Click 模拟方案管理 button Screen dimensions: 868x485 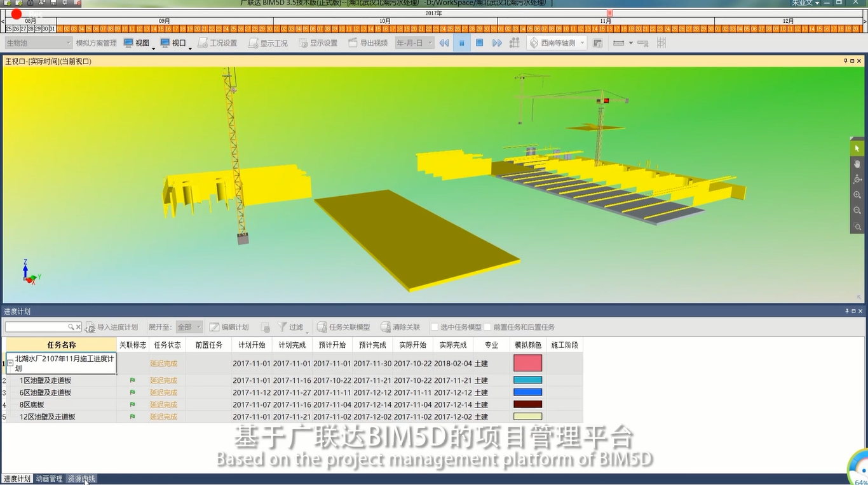tap(97, 43)
